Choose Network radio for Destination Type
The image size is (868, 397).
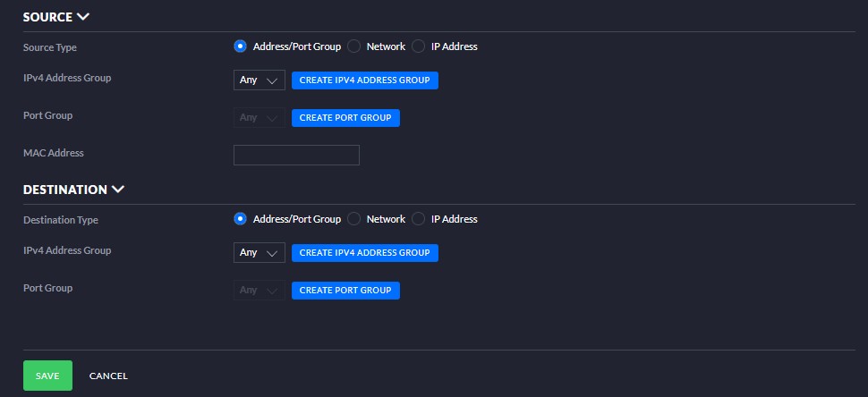tap(353, 219)
